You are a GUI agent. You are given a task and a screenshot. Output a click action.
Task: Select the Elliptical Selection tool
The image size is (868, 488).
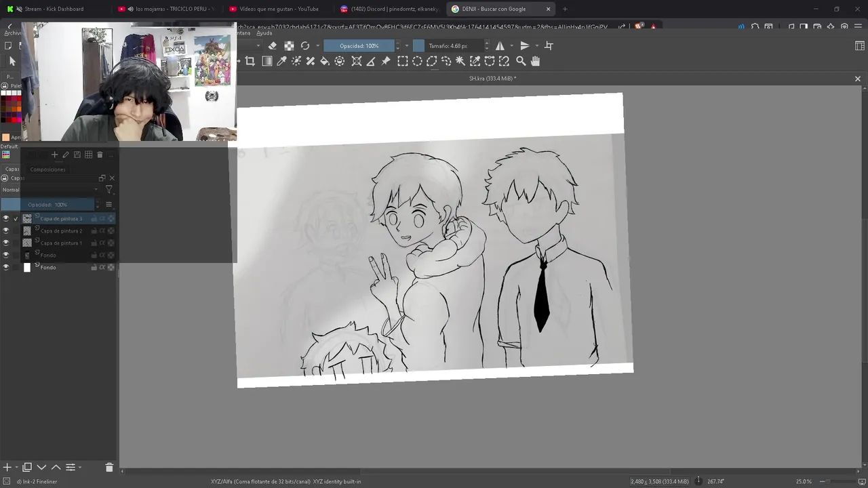tap(417, 61)
